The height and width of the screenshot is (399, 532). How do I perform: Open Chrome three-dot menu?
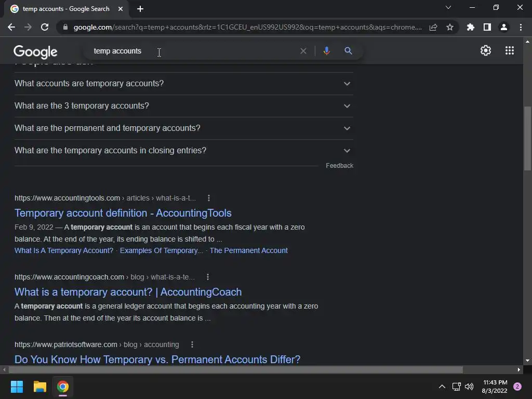[521, 27]
